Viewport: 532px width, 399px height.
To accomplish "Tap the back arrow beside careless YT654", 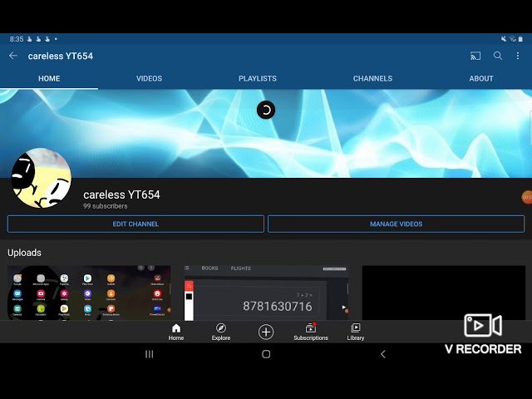I will (13, 56).
